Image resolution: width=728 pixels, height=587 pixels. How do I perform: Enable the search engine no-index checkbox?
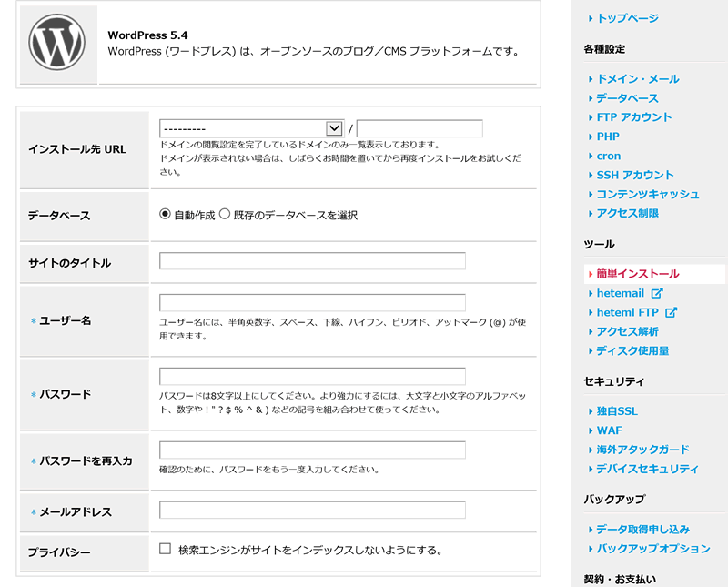click(x=165, y=549)
